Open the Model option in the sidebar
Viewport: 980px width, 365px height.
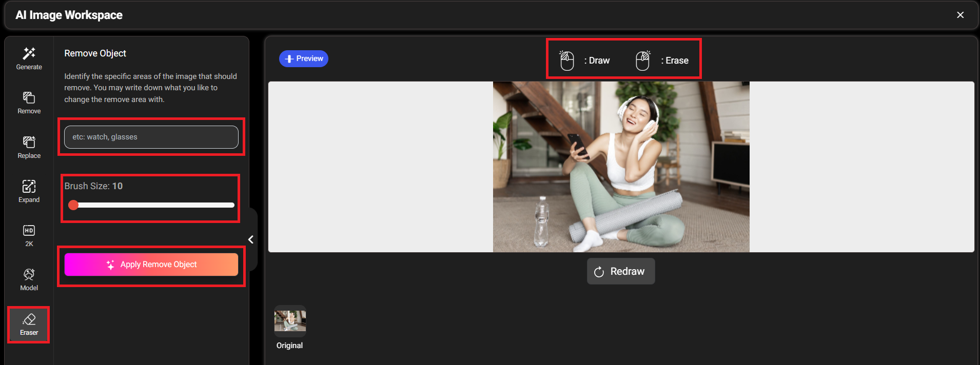click(x=29, y=279)
